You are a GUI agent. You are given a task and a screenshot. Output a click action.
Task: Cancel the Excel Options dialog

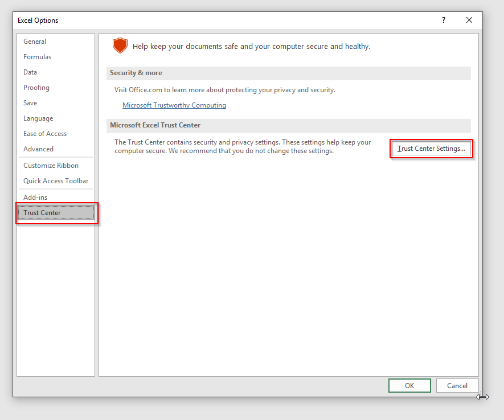(x=457, y=385)
